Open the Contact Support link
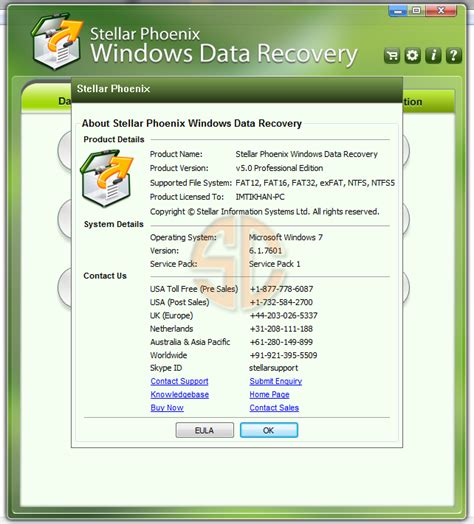Image resolution: width=474 pixels, height=524 pixels. click(179, 381)
